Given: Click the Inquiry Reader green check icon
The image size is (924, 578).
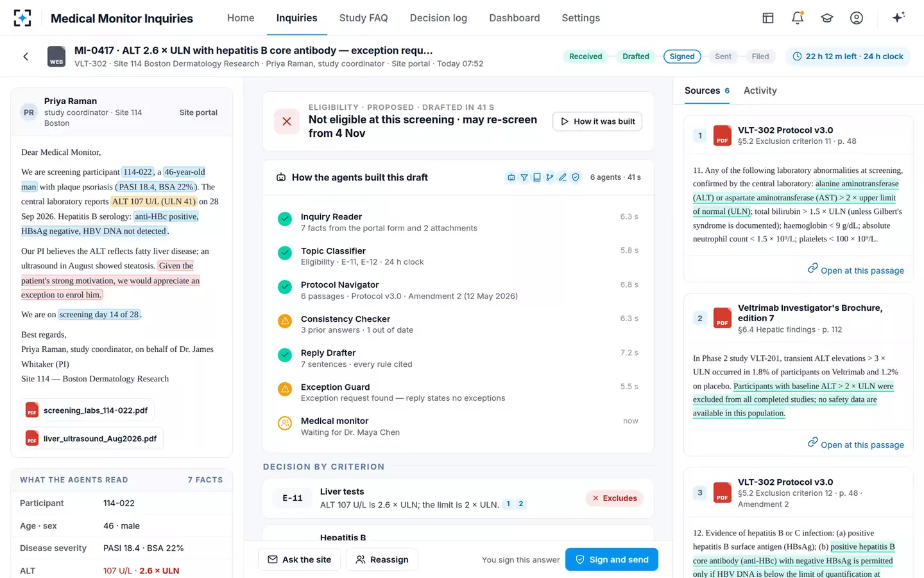Looking at the screenshot, I should (285, 218).
